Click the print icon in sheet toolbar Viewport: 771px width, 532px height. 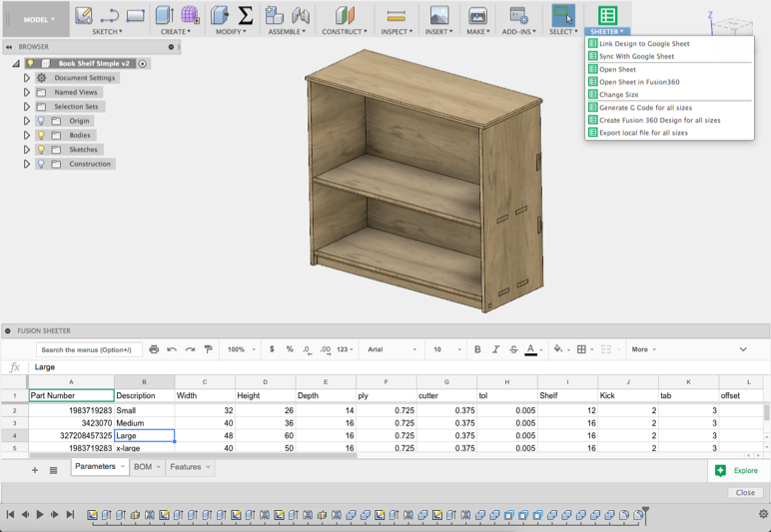pos(154,349)
